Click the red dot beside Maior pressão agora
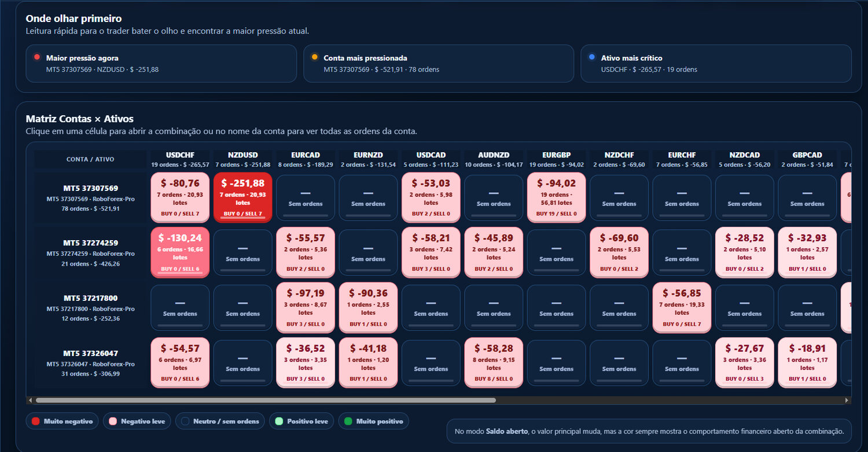Screen dimensions: 868x452 click(37, 57)
